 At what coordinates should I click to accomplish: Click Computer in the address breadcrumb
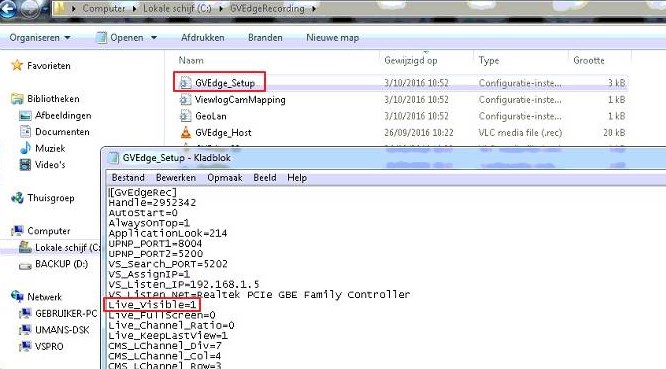point(104,8)
